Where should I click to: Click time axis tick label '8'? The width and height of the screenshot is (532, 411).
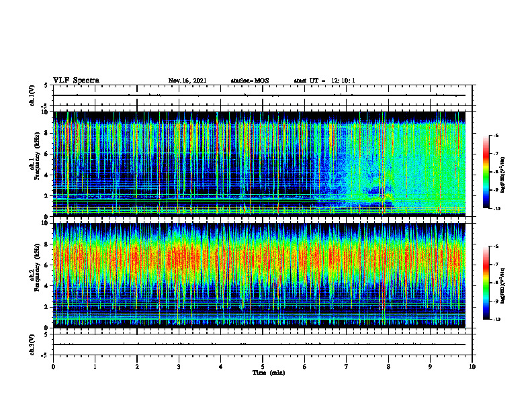point(388,367)
